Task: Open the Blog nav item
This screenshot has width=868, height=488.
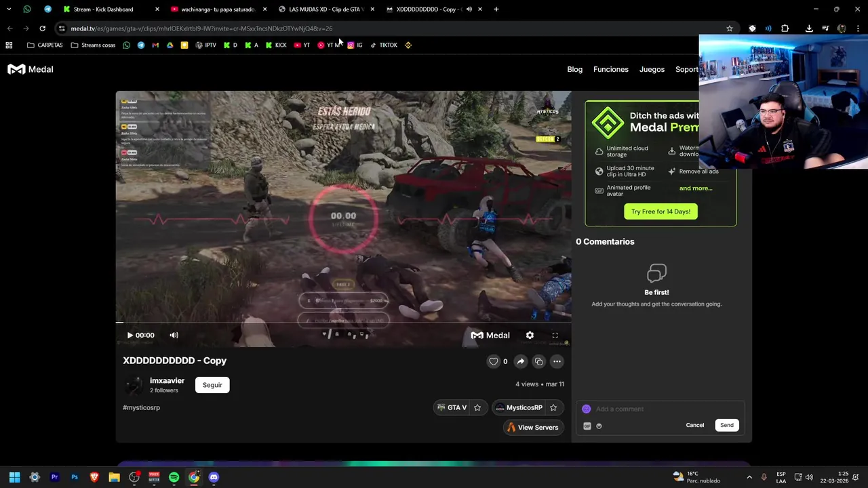Action: click(x=574, y=69)
